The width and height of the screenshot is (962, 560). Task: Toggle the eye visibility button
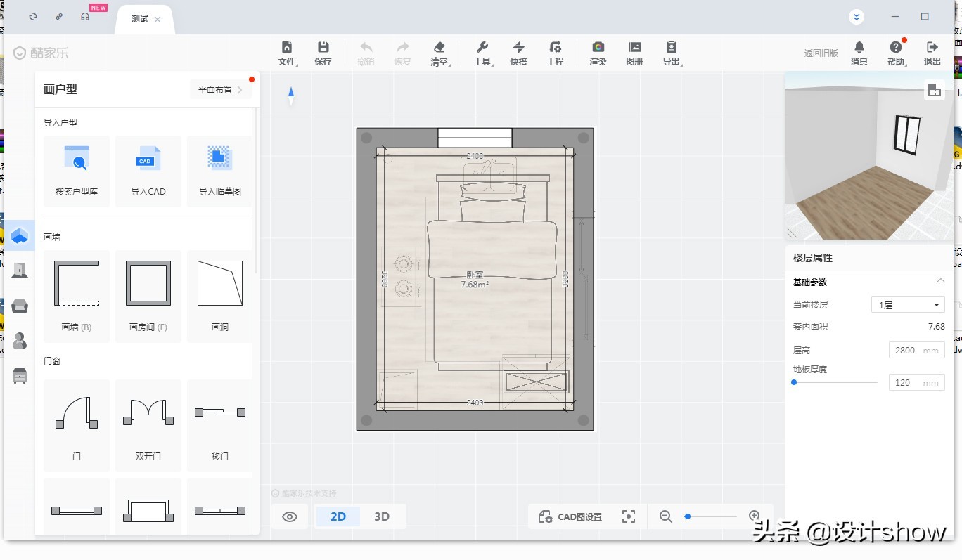coord(290,517)
